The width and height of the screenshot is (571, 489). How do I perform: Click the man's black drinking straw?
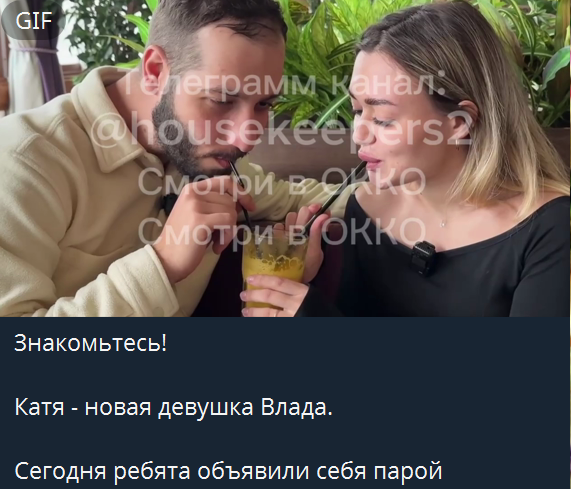tap(241, 195)
